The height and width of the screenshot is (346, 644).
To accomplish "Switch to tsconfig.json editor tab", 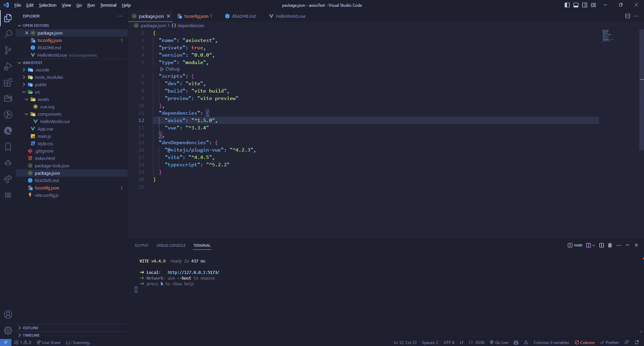I will point(196,16).
